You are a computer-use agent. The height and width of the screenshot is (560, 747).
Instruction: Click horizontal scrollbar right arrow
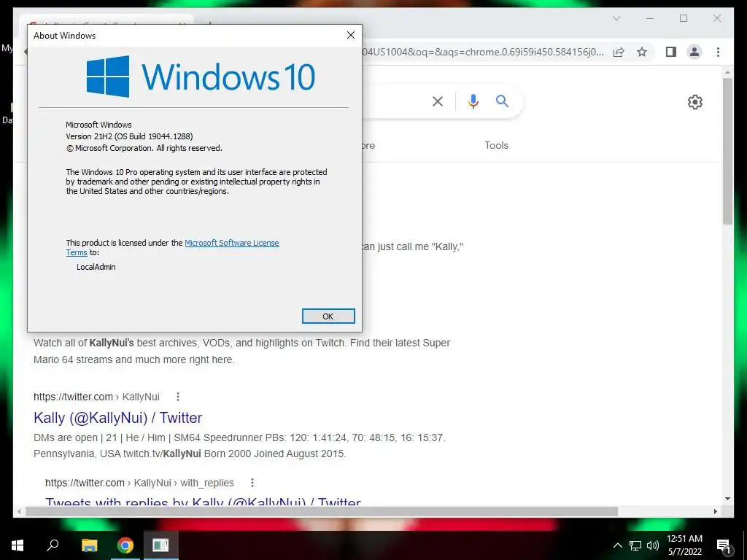click(716, 511)
